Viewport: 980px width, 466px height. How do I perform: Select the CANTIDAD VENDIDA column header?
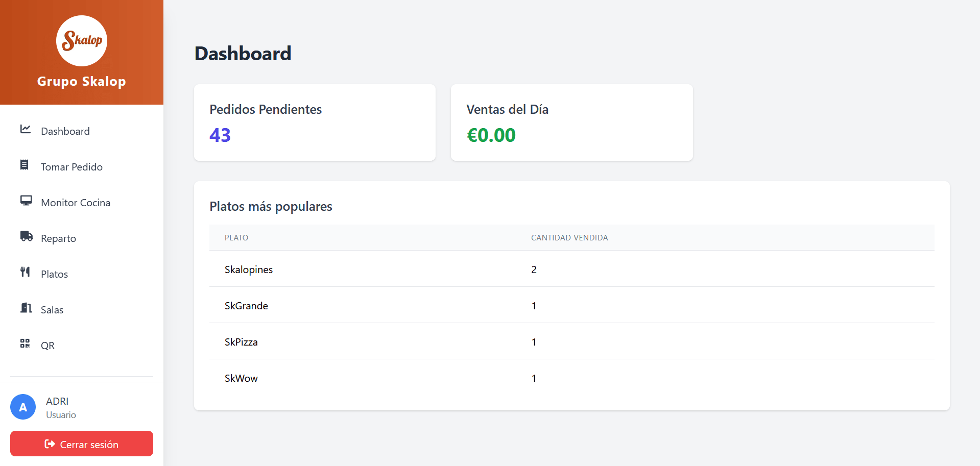569,237
